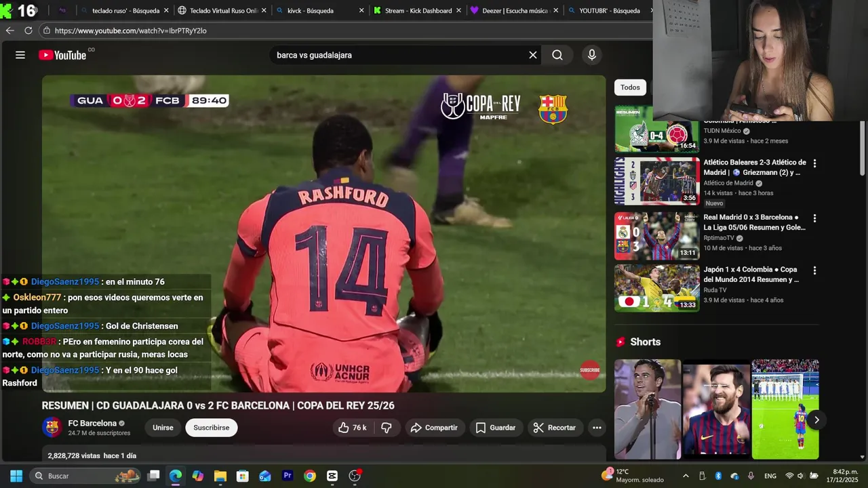This screenshot has width=868, height=488.
Task: Click the Compartir button
Action: [x=434, y=428]
